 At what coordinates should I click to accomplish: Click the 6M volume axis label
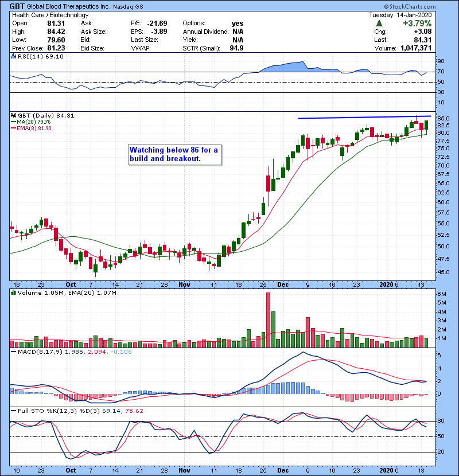click(442, 294)
